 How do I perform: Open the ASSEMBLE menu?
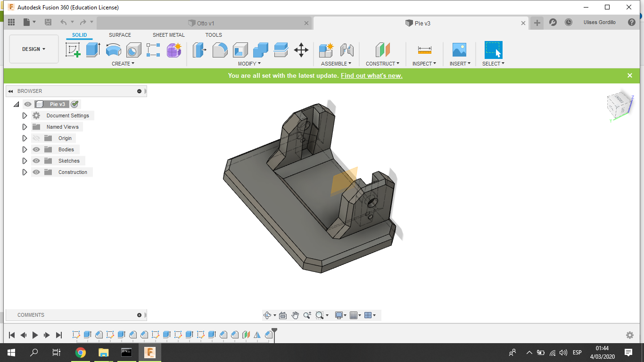pos(337,64)
